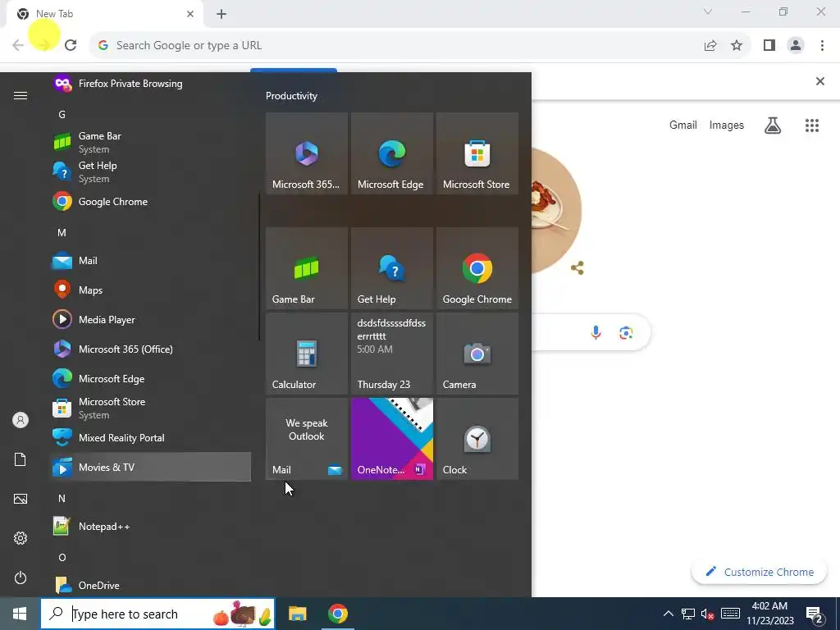The height and width of the screenshot is (630, 840).
Task: Open OneDrive from the app list
Action: coord(150,585)
